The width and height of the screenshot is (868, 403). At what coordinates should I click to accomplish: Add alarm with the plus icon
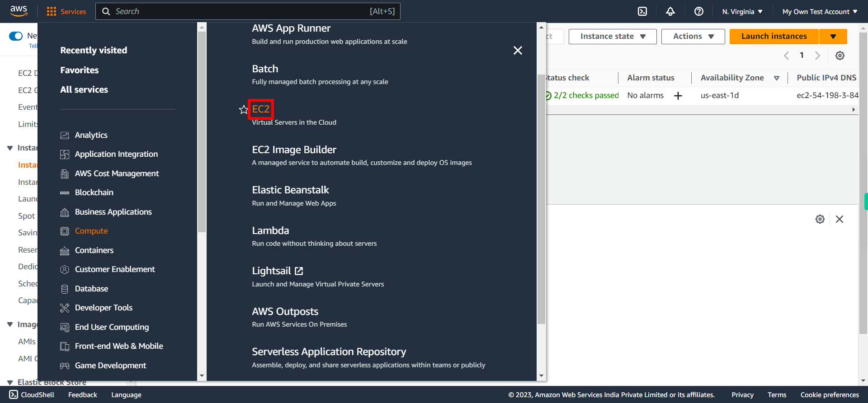click(x=678, y=96)
